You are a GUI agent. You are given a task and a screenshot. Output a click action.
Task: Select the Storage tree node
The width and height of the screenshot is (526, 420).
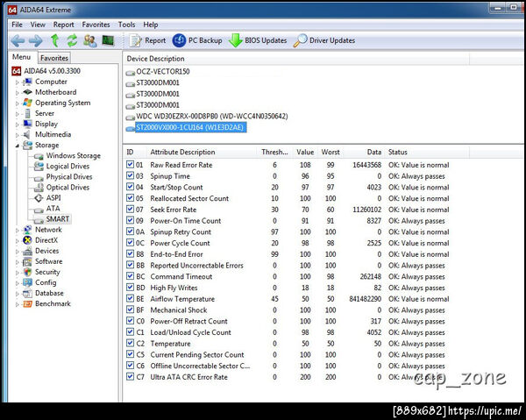click(x=47, y=146)
